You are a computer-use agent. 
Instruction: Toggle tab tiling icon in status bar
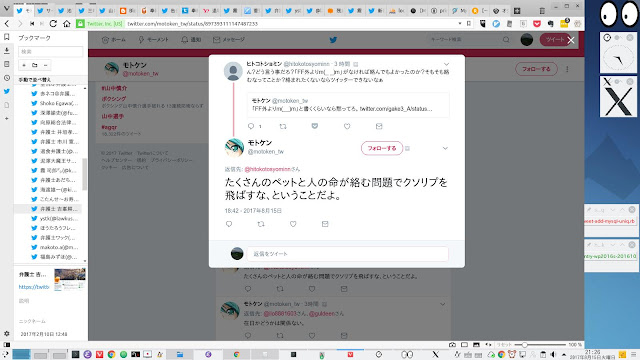[464, 345]
